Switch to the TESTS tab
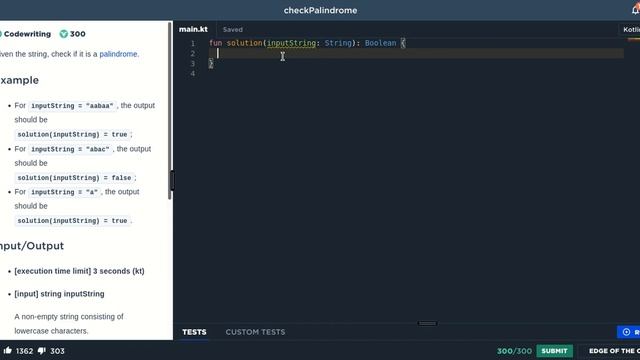 click(x=194, y=332)
